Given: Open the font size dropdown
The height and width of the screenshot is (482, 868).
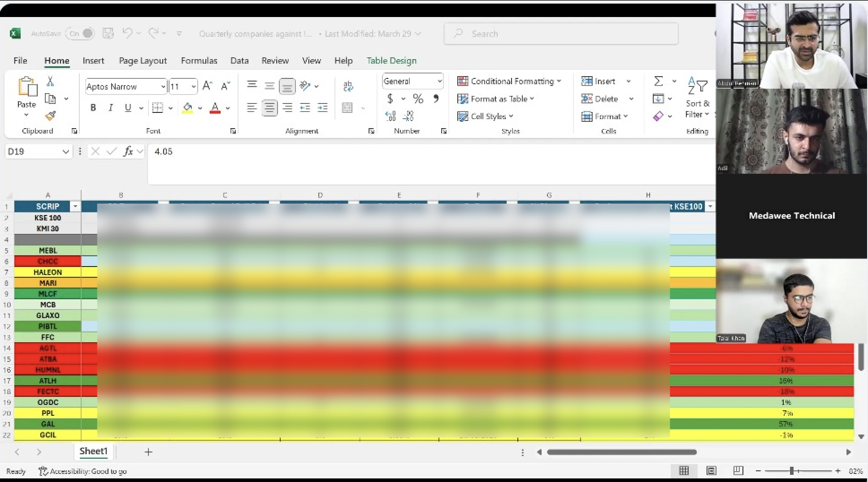Looking at the screenshot, I should (193, 86).
